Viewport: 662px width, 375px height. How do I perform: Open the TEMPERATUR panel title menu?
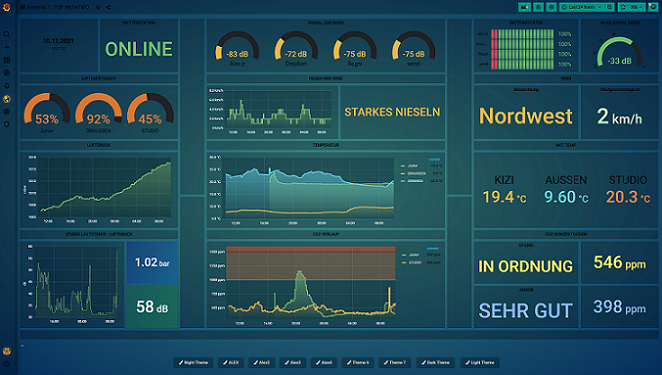click(x=326, y=145)
